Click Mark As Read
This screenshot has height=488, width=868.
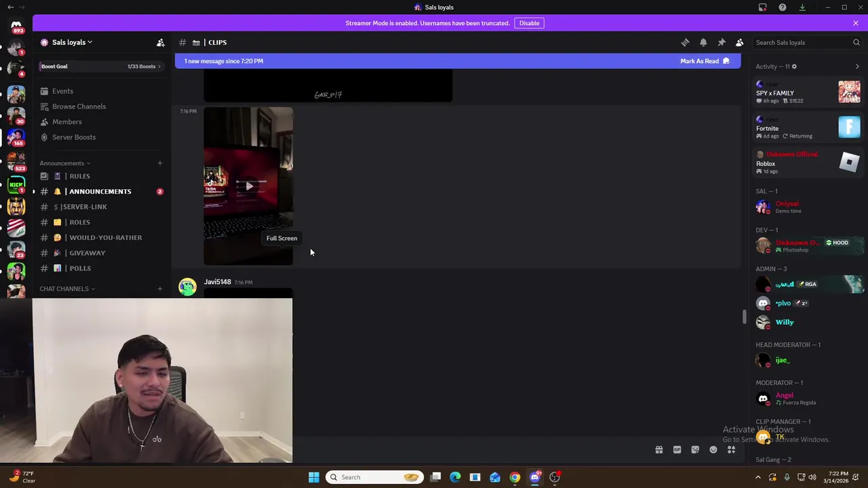click(x=705, y=61)
